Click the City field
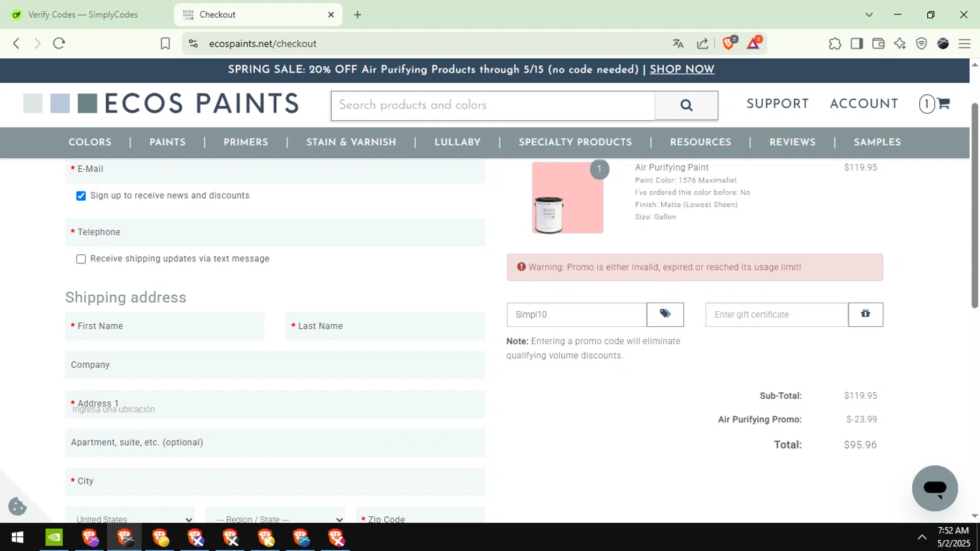The height and width of the screenshot is (551, 980). [x=275, y=481]
